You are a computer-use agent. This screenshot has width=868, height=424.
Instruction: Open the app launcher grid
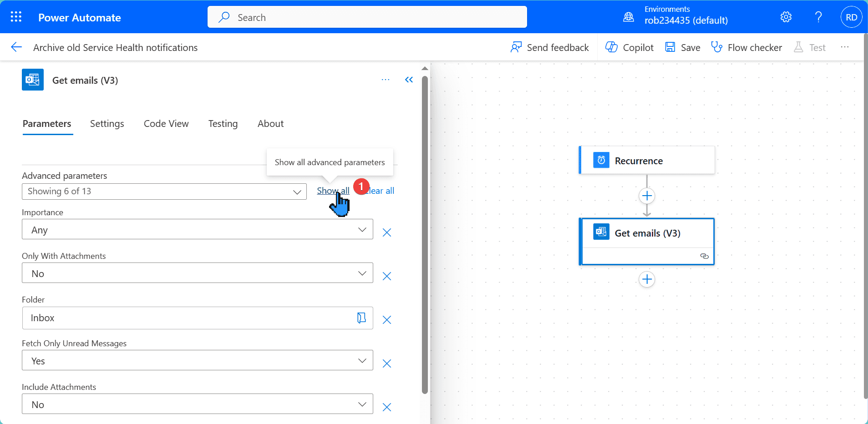click(16, 17)
